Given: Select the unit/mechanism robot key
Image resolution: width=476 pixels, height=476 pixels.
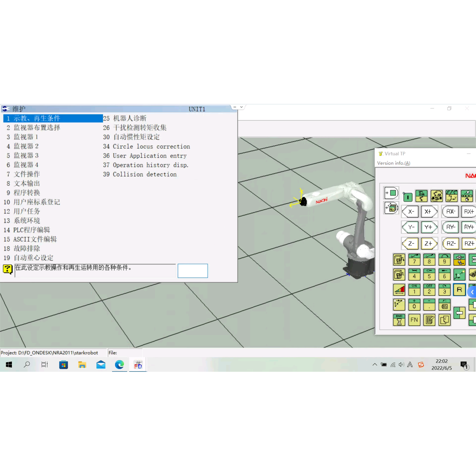Looking at the screenshot, I should 421,196.
